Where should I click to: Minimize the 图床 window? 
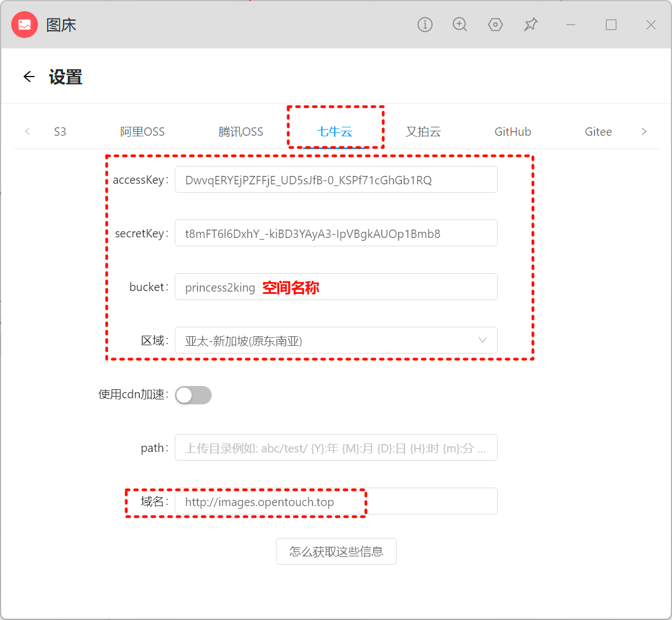click(571, 25)
